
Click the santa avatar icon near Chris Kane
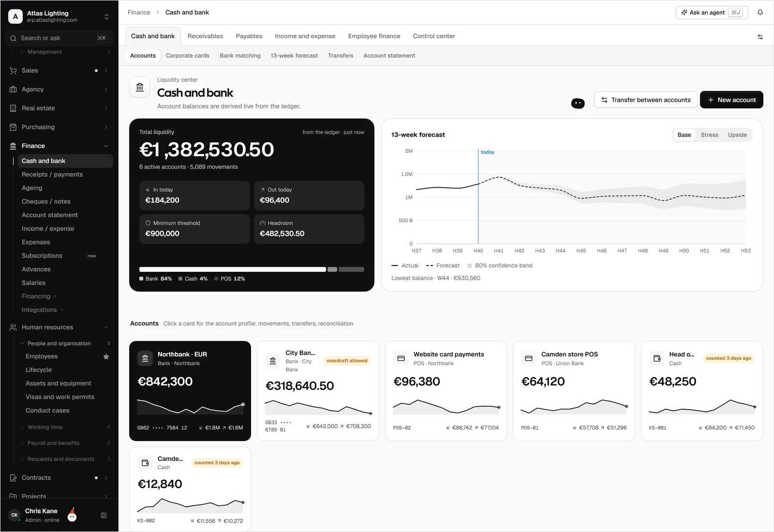coord(72,515)
